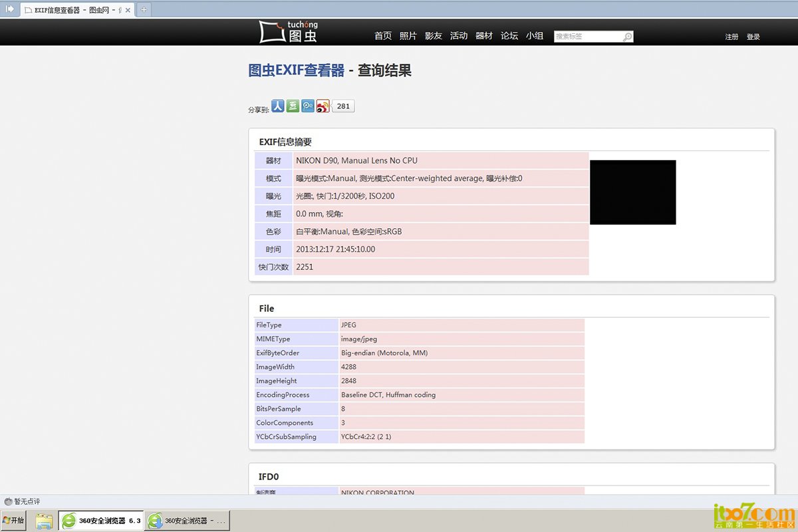The image size is (798, 532).
Task: Open the 影友 menu item
Action: click(434, 36)
